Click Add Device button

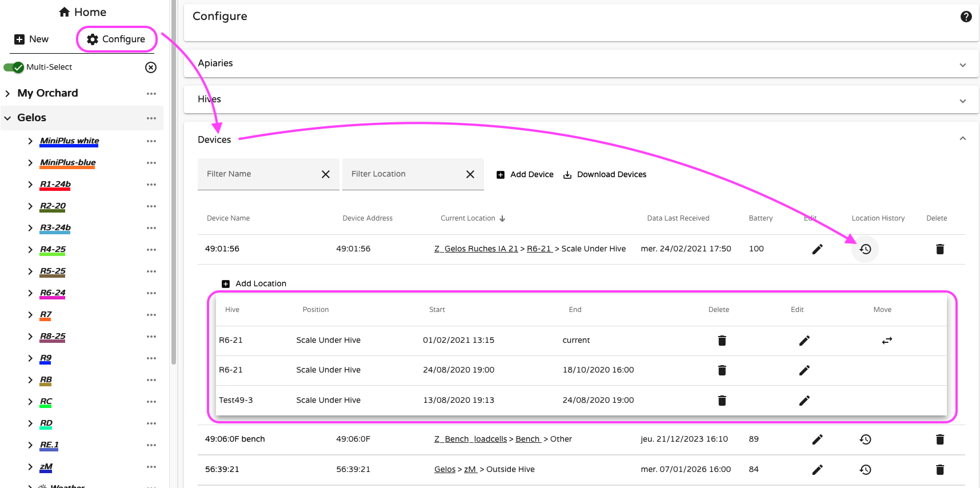coord(525,175)
